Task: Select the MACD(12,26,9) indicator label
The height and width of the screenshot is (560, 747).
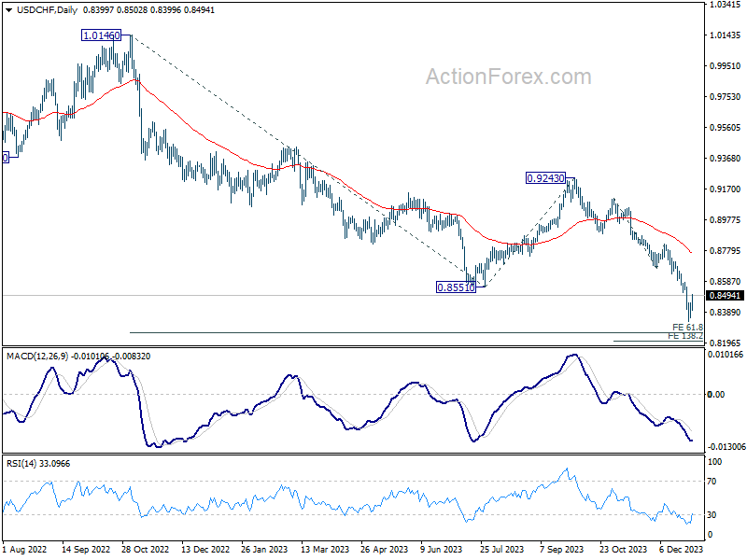Action: 37,357
